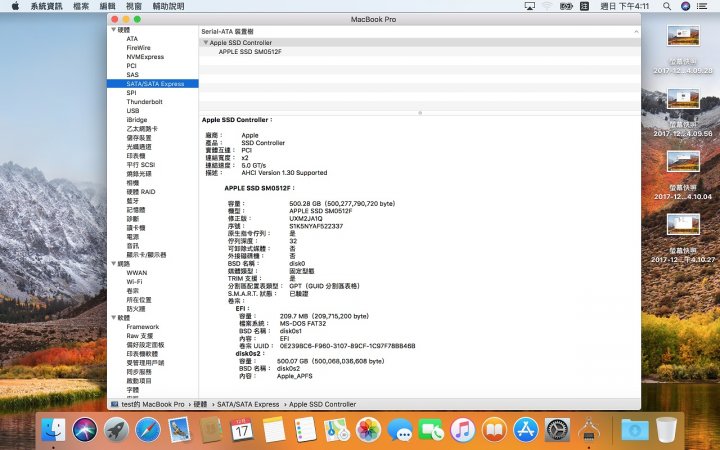Select USB in sidebar

pyautogui.click(x=133, y=111)
